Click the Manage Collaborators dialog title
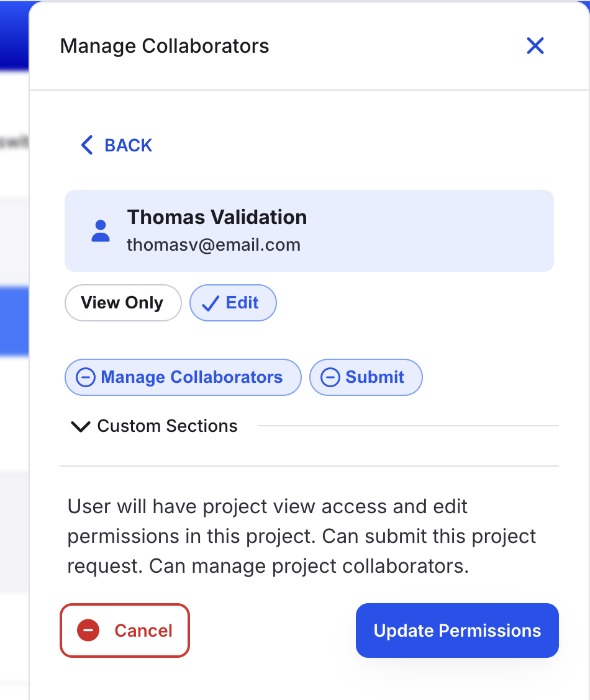 tap(165, 46)
